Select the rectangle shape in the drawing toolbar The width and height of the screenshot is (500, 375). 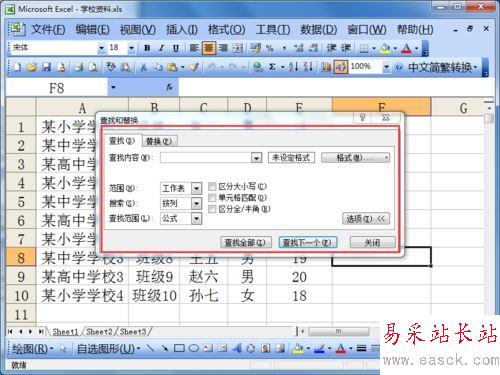tap(179, 349)
